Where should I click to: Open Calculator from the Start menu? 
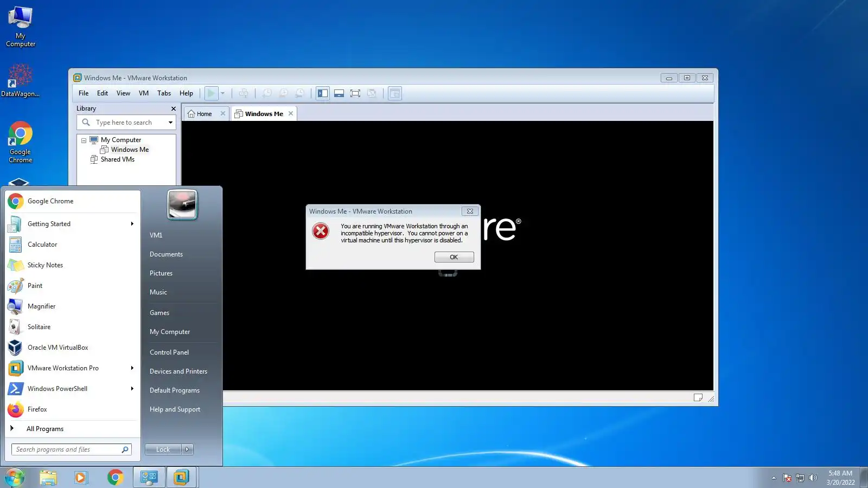(x=73, y=245)
